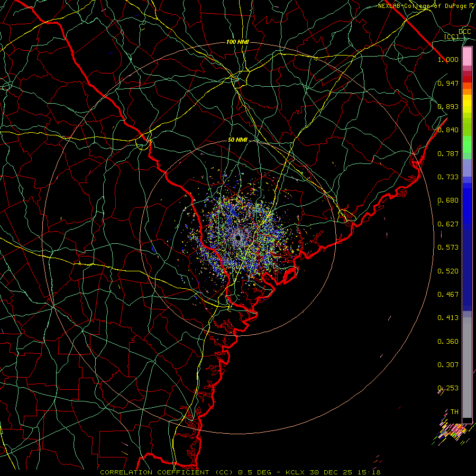The width and height of the screenshot is (476, 476).
Task: Click the 0.573 legend value
Action: [x=448, y=248]
